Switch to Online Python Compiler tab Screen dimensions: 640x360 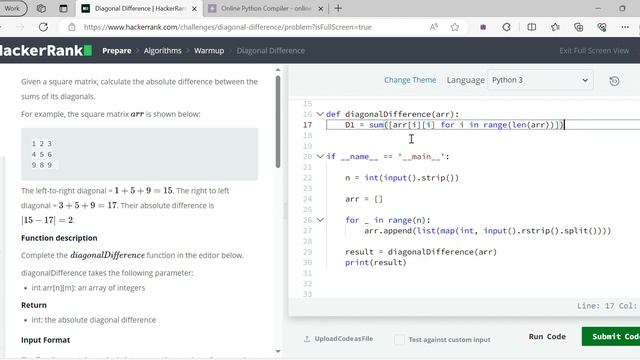[265, 9]
